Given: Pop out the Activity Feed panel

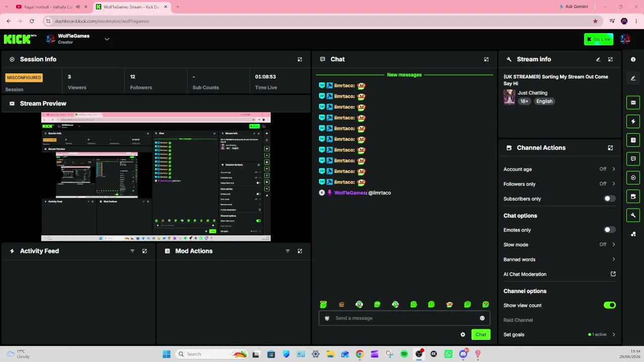Looking at the screenshot, I should [144, 251].
